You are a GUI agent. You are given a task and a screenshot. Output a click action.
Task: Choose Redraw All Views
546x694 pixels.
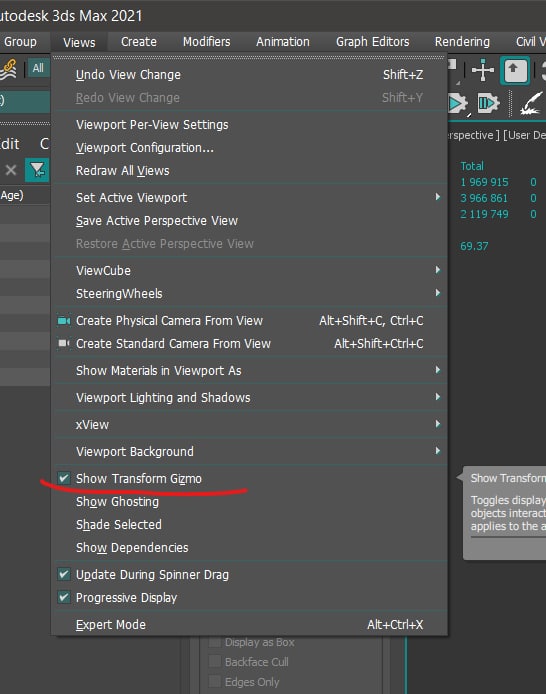[x=249, y=171]
